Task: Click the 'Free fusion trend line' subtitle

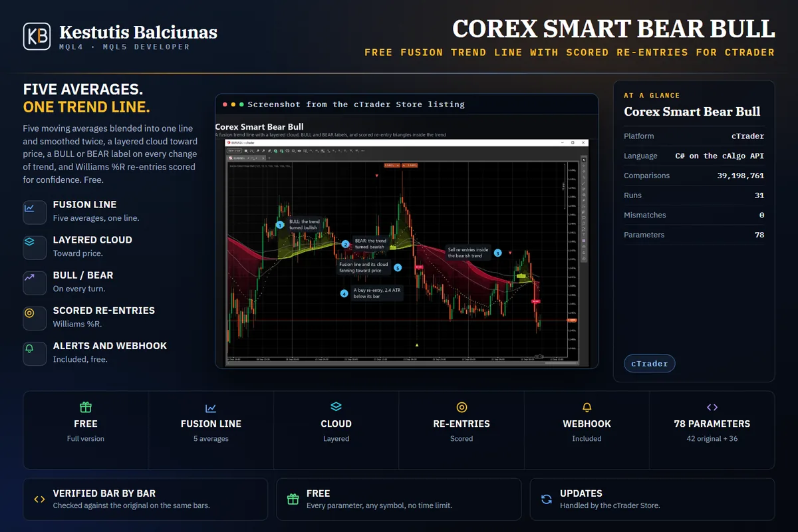Action: point(570,52)
